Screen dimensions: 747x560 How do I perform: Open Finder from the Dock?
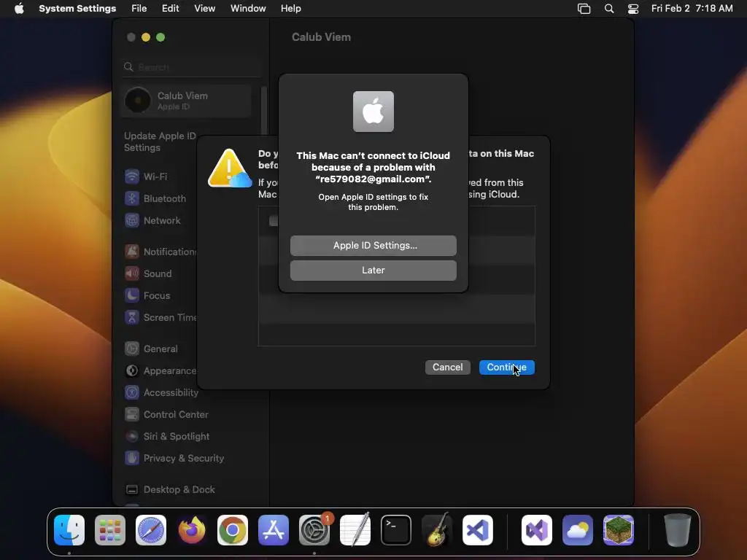click(69, 530)
